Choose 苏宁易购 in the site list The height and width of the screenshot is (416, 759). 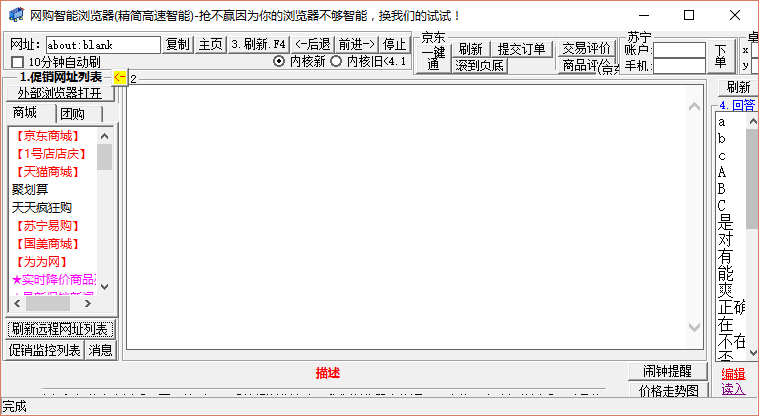coord(47,225)
